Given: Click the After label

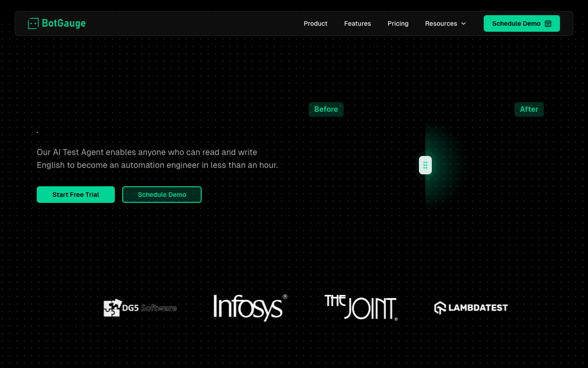Looking at the screenshot, I should pyautogui.click(x=529, y=109).
